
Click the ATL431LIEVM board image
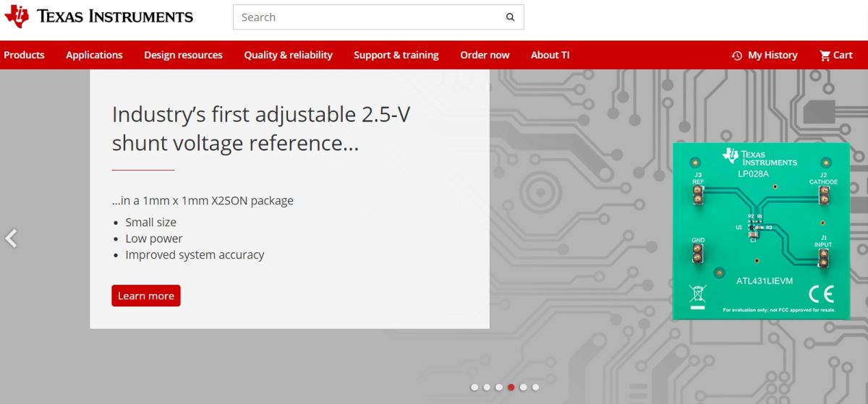[x=762, y=231]
